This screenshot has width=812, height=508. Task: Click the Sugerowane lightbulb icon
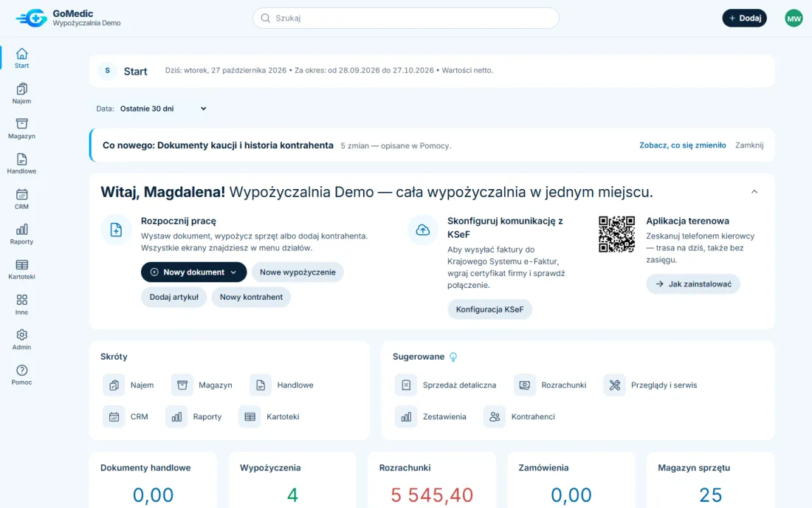tap(453, 357)
